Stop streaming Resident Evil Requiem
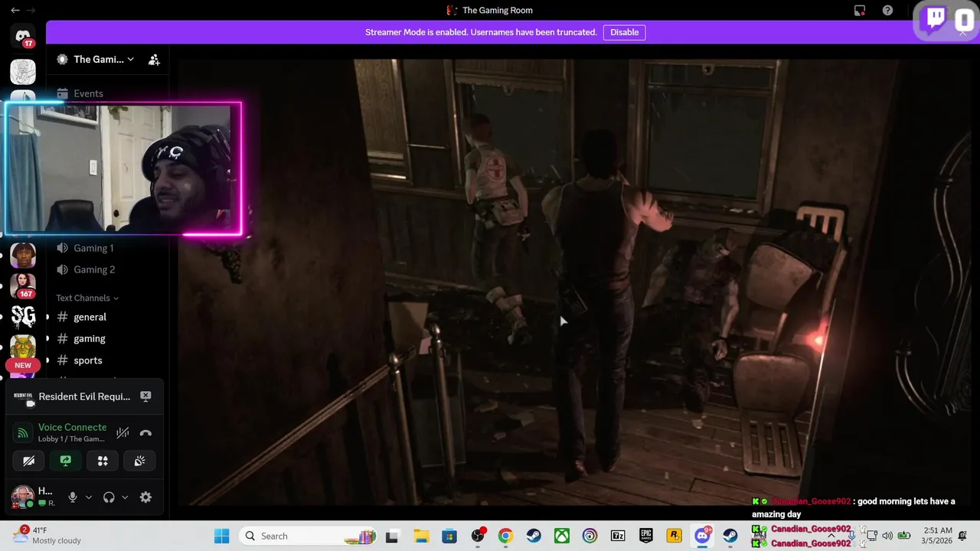Image resolution: width=980 pixels, height=551 pixels. click(145, 396)
